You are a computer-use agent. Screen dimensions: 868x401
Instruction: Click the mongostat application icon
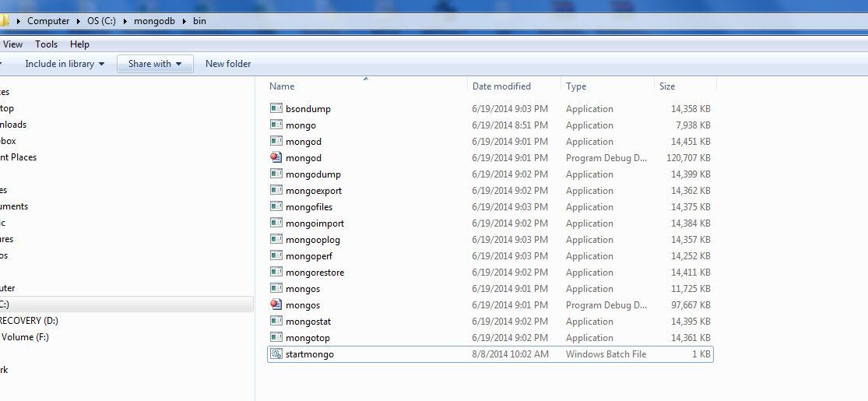(x=276, y=321)
